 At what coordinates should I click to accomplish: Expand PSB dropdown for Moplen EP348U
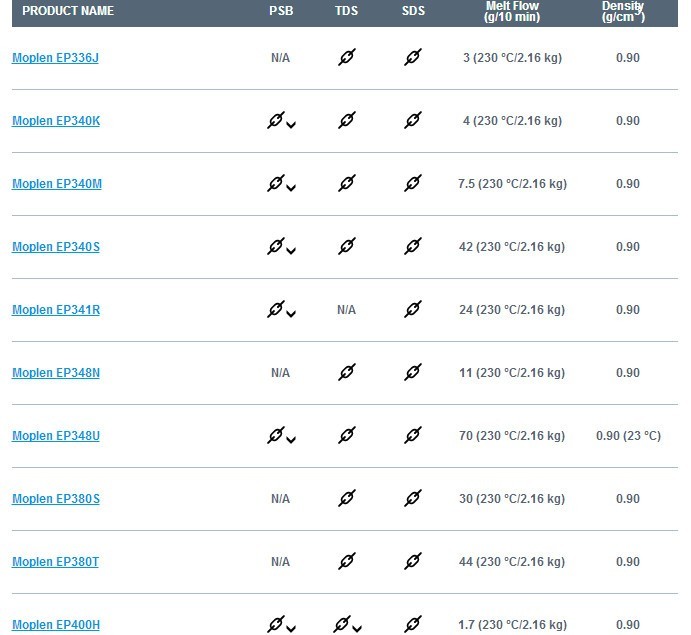tap(291, 440)
